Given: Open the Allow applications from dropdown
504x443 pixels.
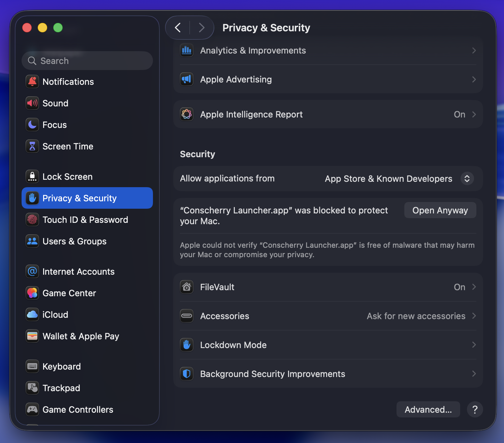Looking at the screenshot, I should (x=467, y=179).
